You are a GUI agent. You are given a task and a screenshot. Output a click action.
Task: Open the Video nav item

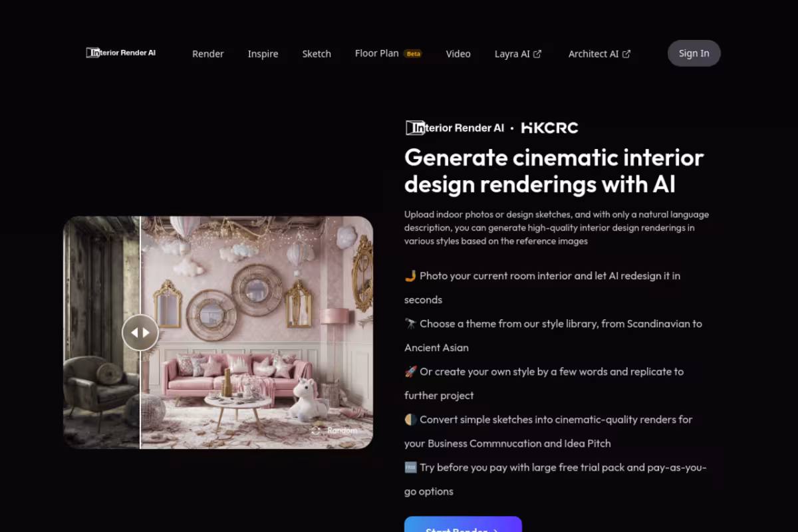pos(458,54)
